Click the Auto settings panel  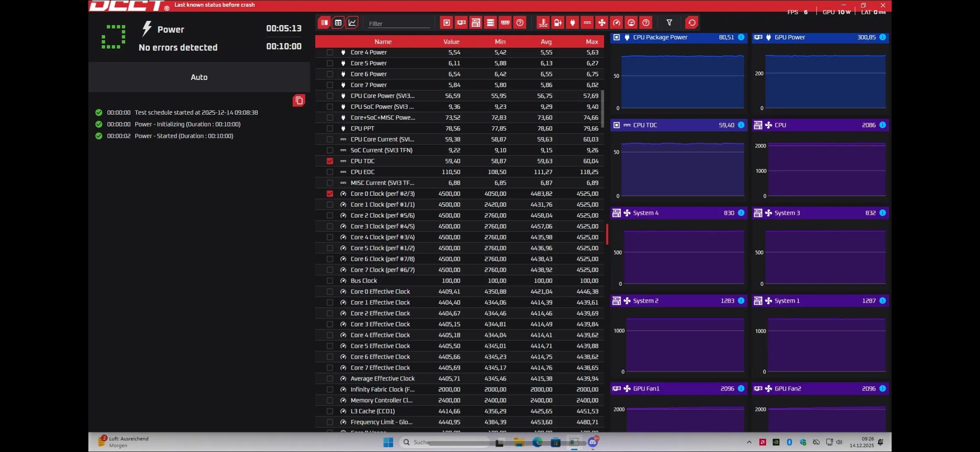point(199,77)
